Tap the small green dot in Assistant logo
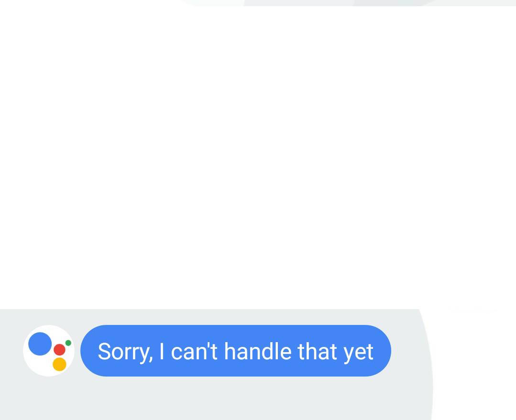The image size is (516, 420). coord(68,343)
